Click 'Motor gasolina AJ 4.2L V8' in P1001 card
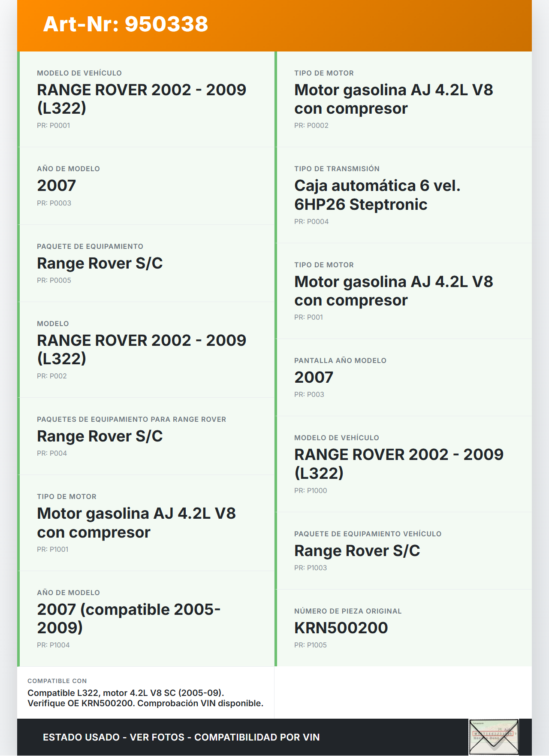 (x=136, y=513)
